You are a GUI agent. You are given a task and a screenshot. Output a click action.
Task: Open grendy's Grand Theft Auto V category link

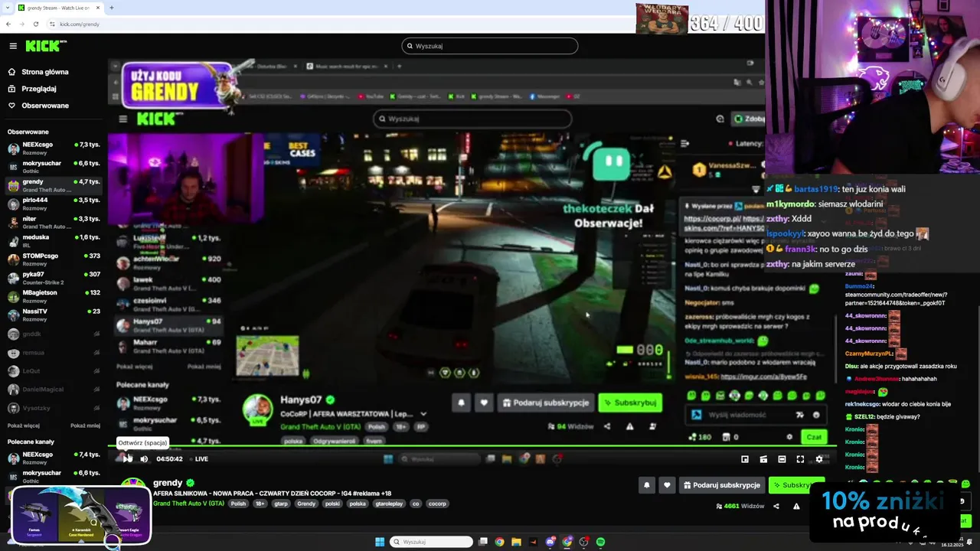pos(188,504)
